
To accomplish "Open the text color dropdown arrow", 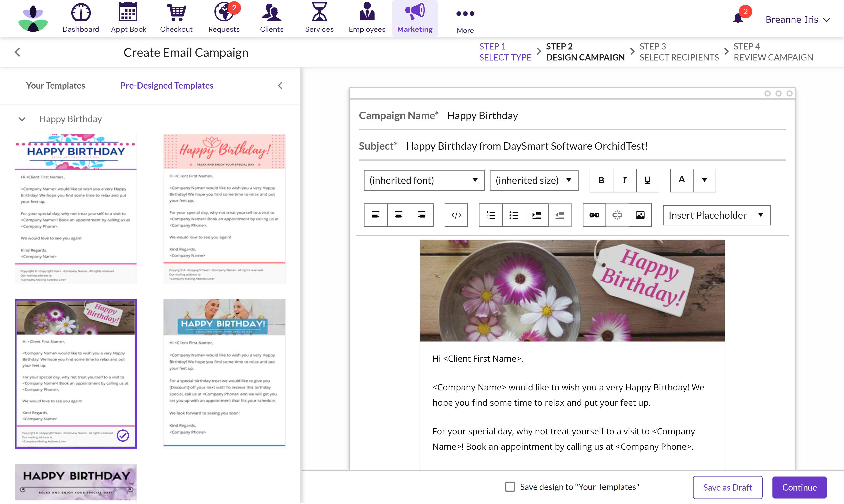I will point(704,180).
